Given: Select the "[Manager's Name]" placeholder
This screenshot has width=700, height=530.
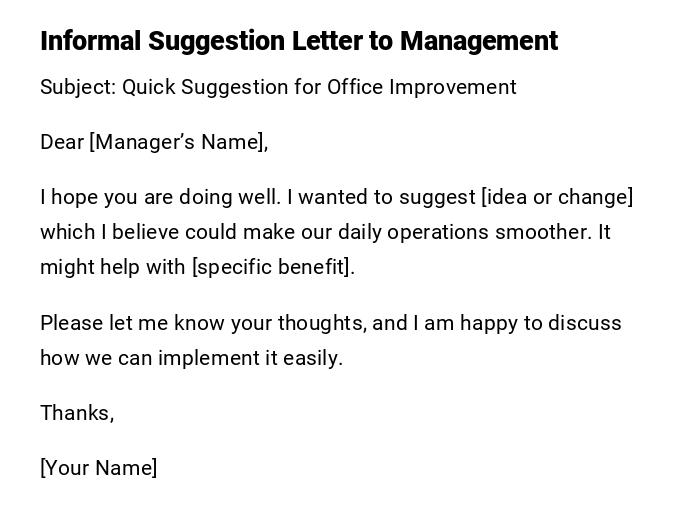Looking at the screenshot, I should 178,142.
